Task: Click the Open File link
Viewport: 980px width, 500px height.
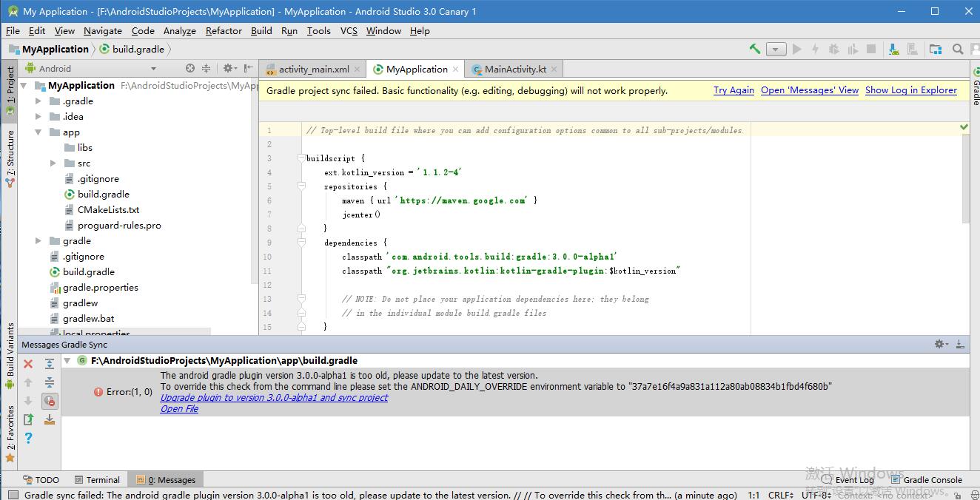Action: point(179,408)
